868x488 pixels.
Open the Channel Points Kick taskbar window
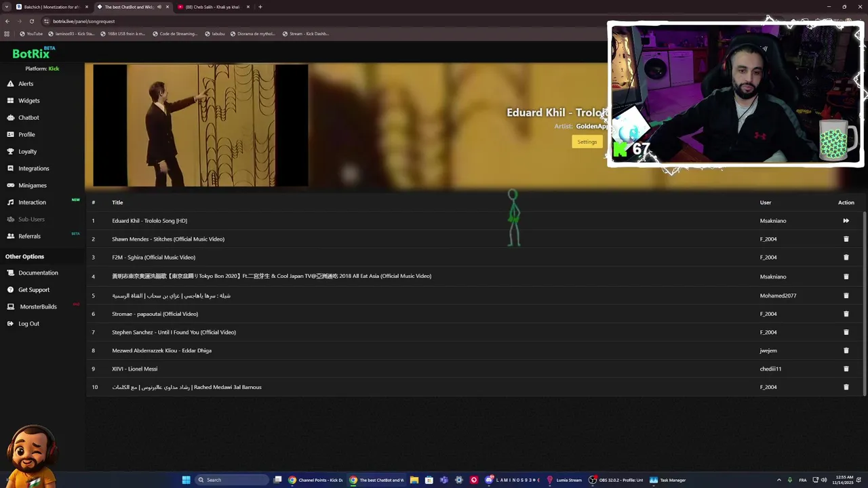coord(316,480)
